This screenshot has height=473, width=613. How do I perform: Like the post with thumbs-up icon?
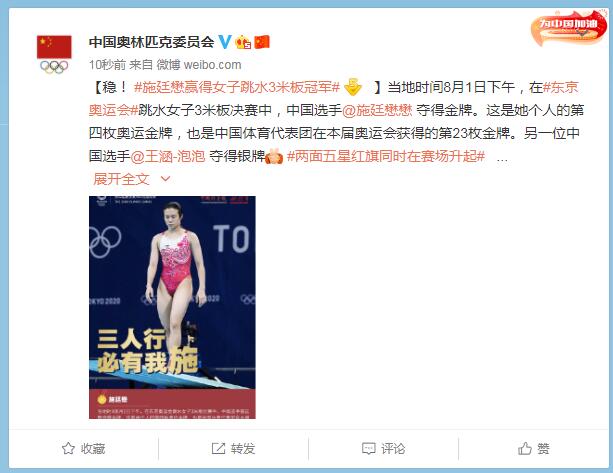[x=525, y=448]
